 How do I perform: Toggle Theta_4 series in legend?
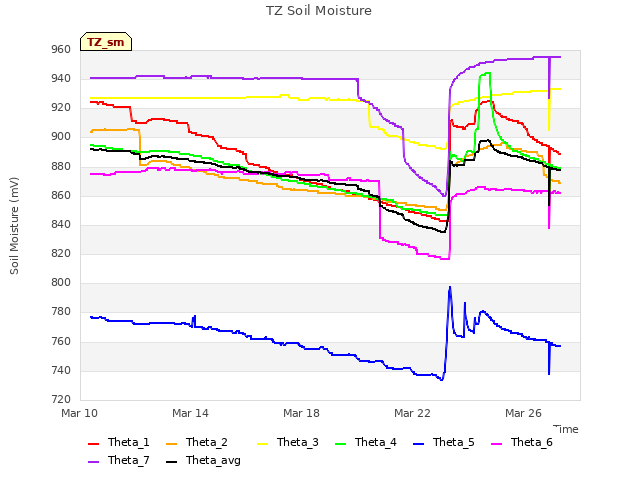[x=366, y=442]
